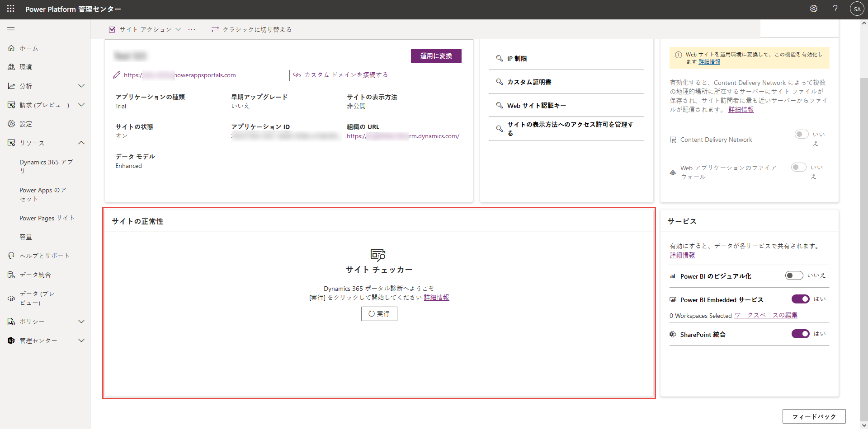Click the info icon in yellow banner
The width and height of the screenshot is (868, 429).
pos(678,55)
